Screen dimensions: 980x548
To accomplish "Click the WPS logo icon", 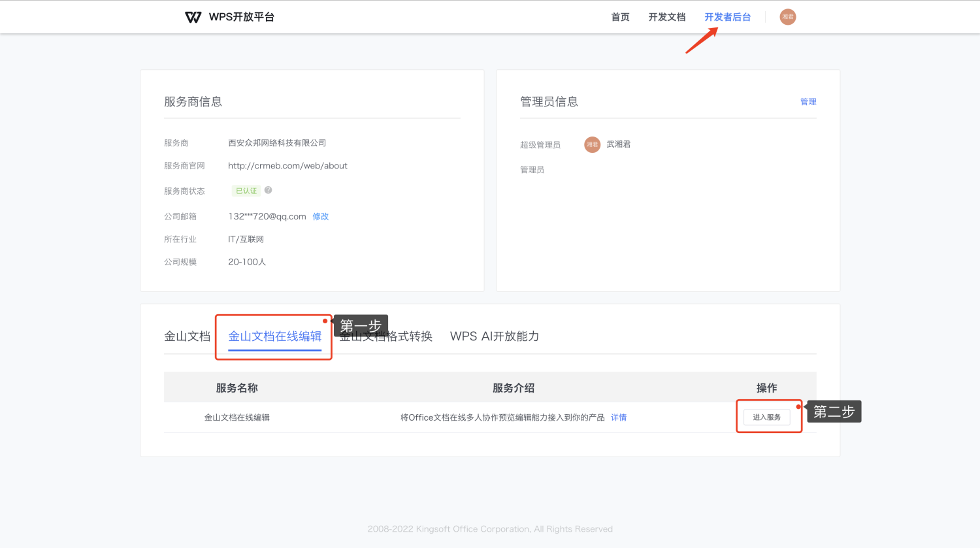I will 193,17.
